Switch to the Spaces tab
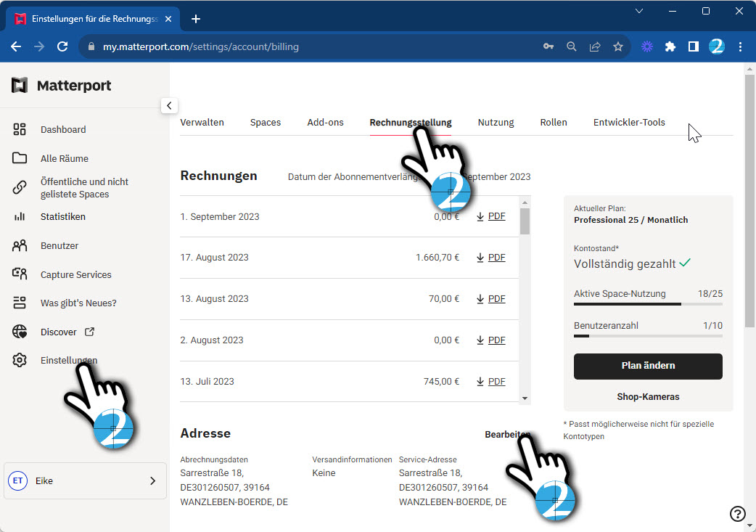The width and height of the screenshot is (756, 532). point(265,123)
